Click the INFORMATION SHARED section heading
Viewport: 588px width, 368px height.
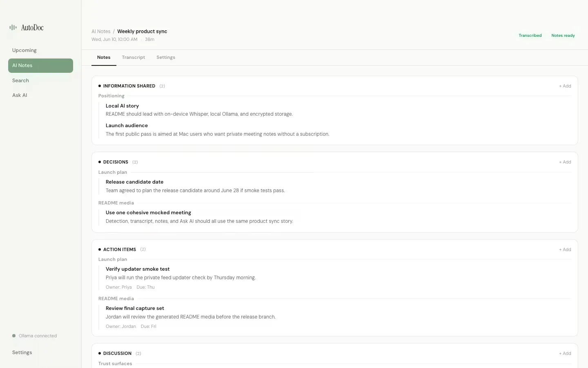[129, 86]
